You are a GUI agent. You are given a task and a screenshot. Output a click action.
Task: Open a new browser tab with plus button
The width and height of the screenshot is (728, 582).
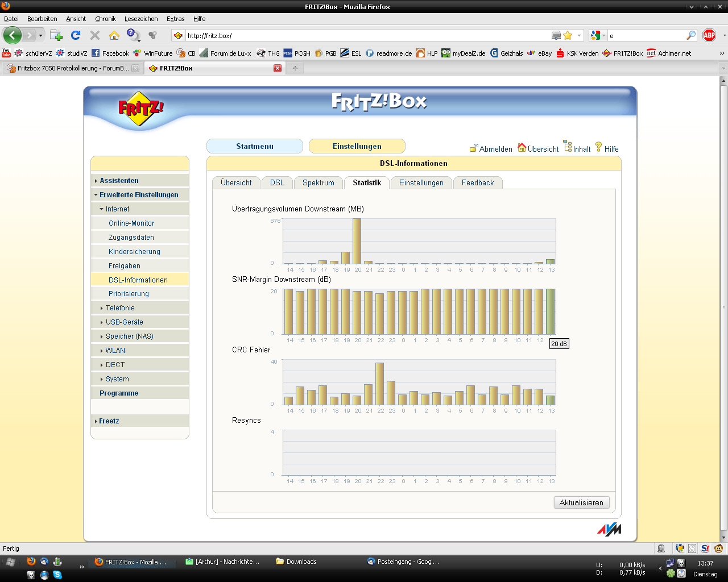[295, 68]
